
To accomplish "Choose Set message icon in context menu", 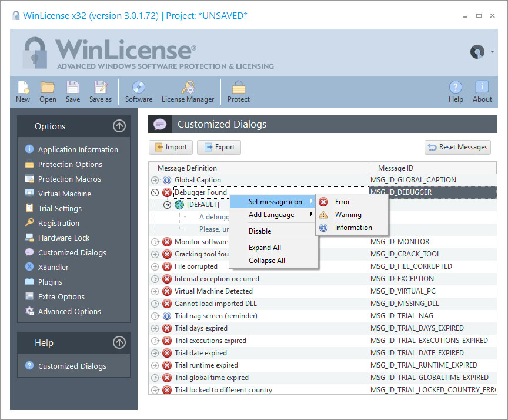I will click(x=273, y=202).
